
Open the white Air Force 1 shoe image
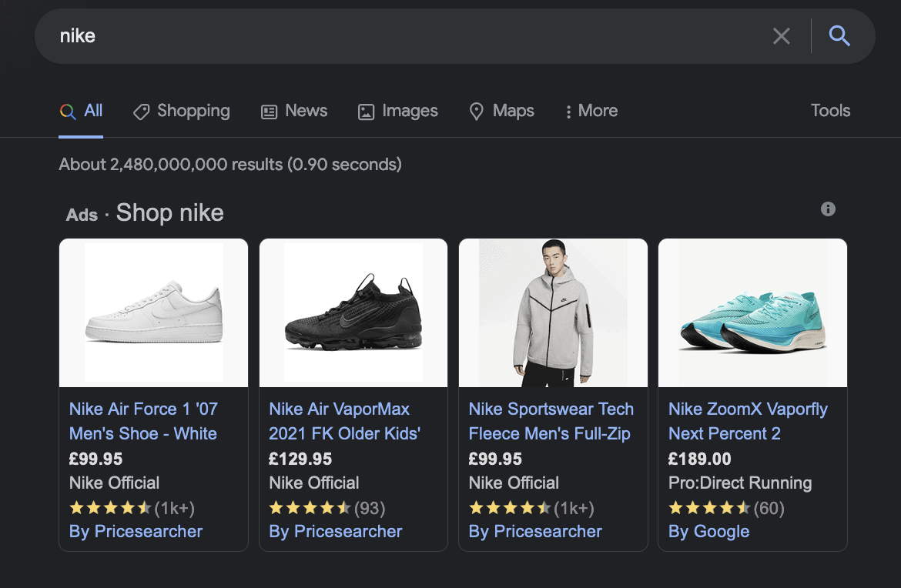(153, 313)
